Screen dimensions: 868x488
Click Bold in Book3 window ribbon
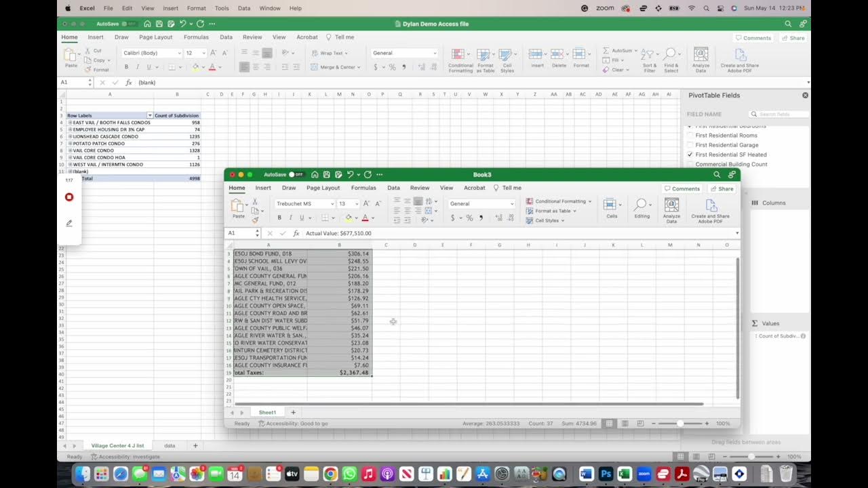pos(279,218)
